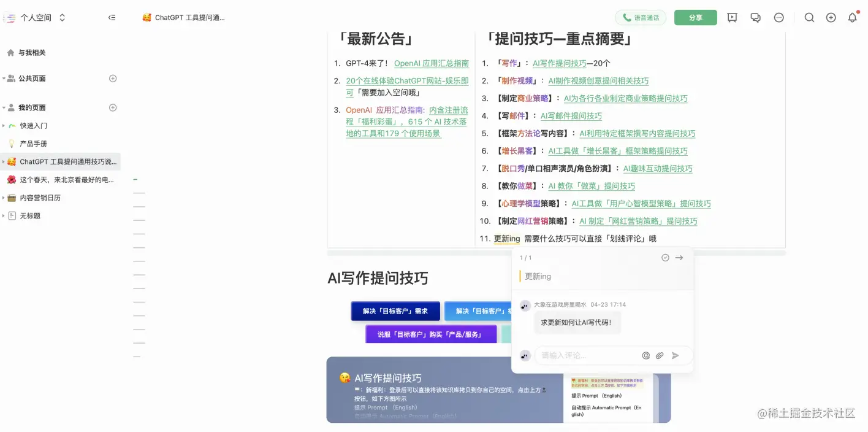868x432 pixels.
Task: Expand the 无标题 tree item
Action: click(x=4, y=216)
